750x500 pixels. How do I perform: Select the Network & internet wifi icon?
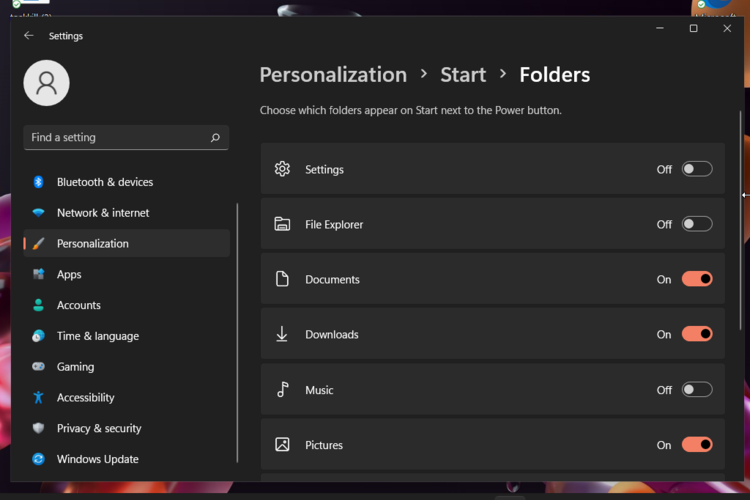click(x=38, y=213)
